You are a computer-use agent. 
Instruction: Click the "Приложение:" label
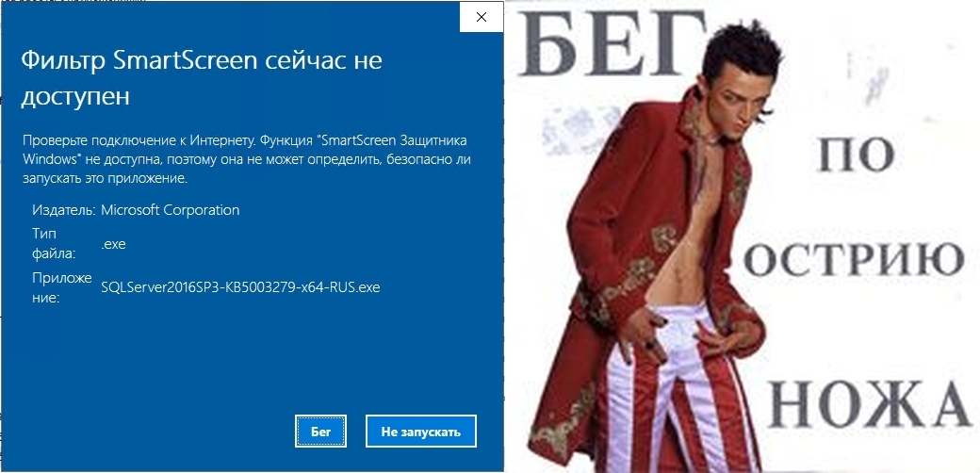click(62, 287)
